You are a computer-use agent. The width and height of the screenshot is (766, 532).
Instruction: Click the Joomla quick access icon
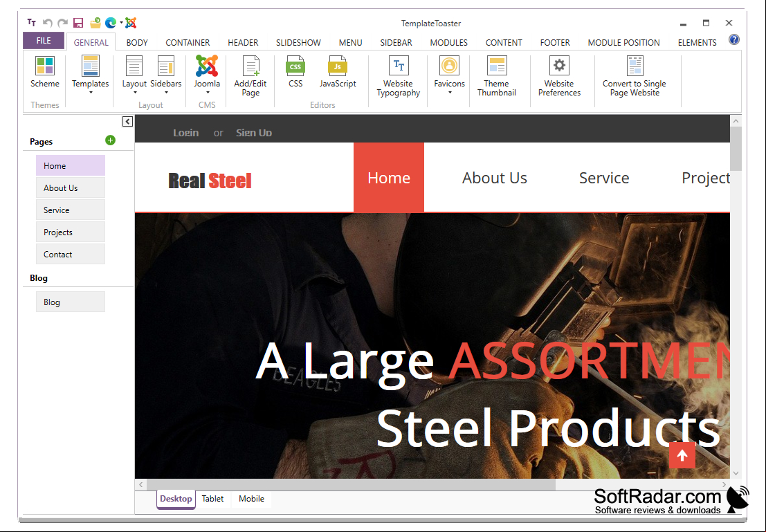pos(131,22)
